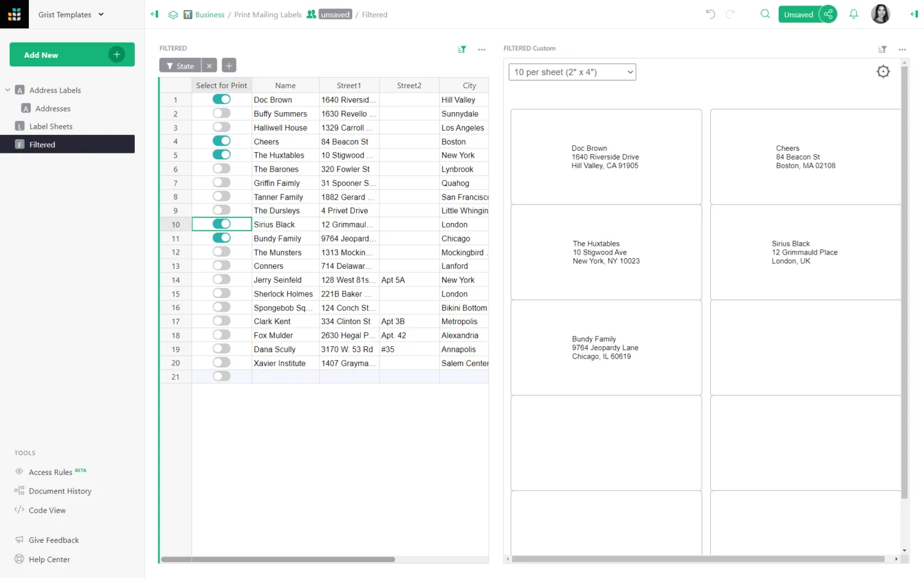Open the Access Rules tool
The height and width of the screenshot is (578, 924).
pyautogui.click(x=51, y=471)
